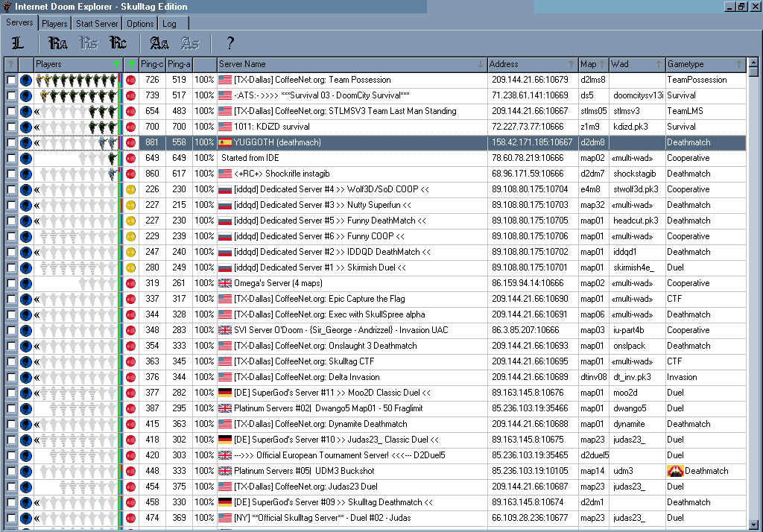Screen dimensions: 763x532
Task: Select Official European Tournament Server row
Action: coord(376,455)
